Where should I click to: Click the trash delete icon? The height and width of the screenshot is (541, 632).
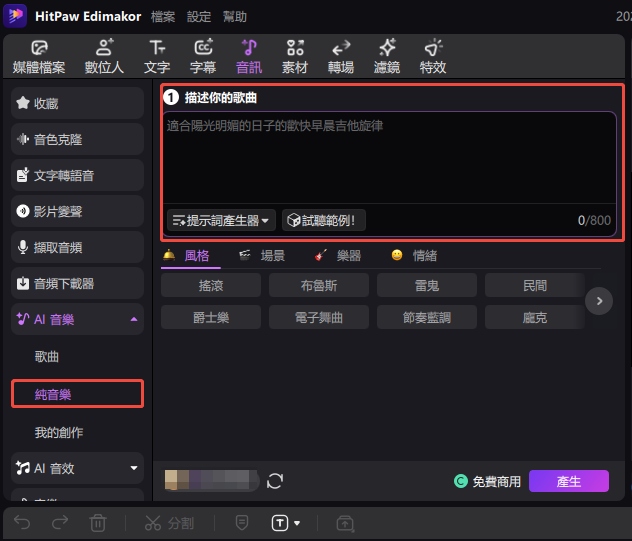pos(98,523)
